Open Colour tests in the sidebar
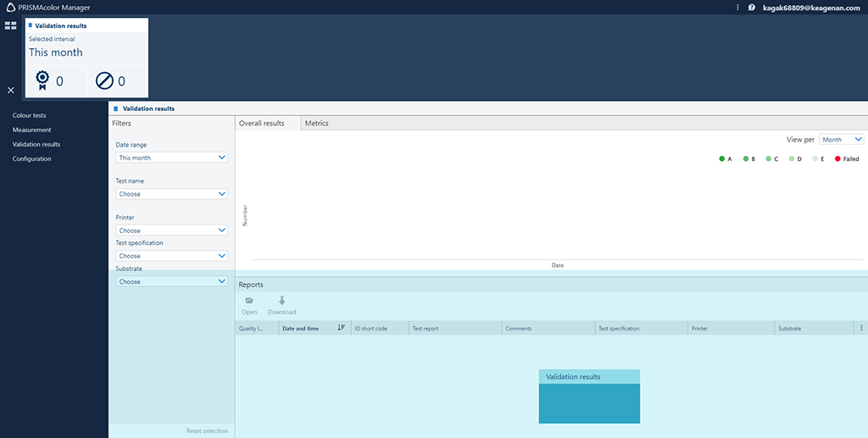The height and width of the screenshot is (438, 868). [29, 115]
